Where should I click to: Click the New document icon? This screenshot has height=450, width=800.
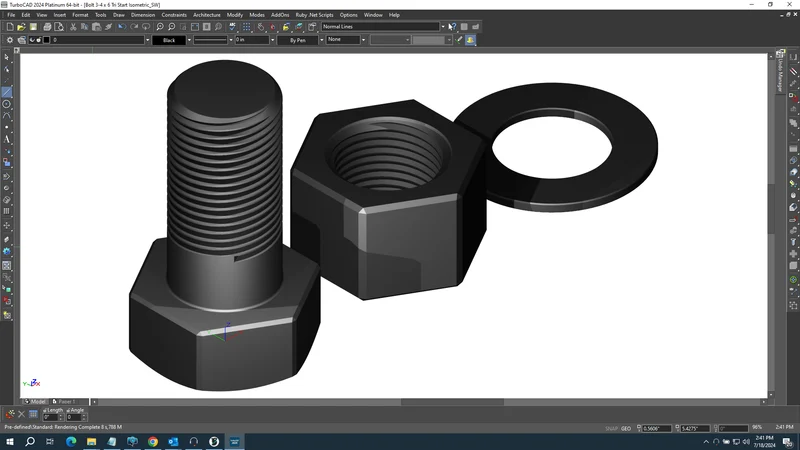10,27
